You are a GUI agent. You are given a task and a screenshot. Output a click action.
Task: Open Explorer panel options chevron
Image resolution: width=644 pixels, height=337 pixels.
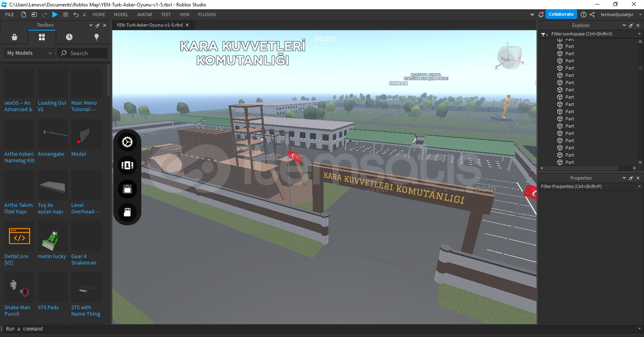pyautogui.click(x=624, y=25)
